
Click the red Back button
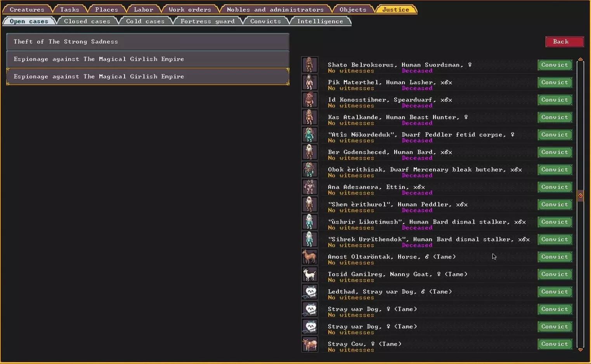(x=565, y=42)
